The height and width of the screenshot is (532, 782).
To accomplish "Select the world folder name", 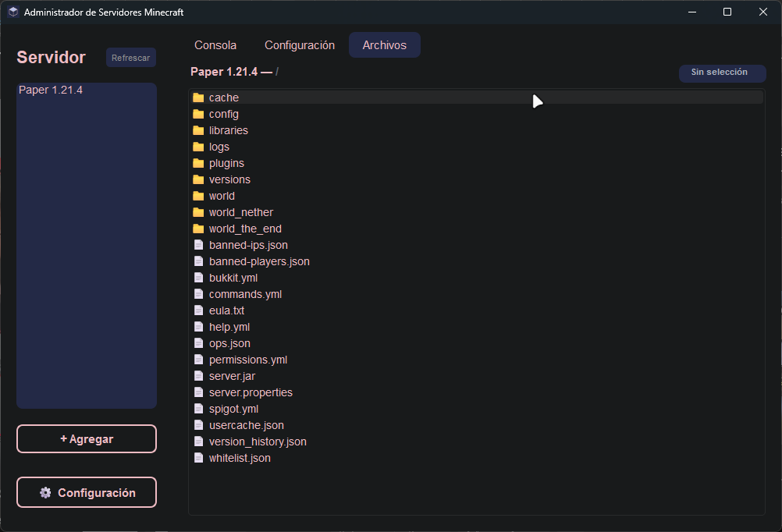I will tap(222, 196).
